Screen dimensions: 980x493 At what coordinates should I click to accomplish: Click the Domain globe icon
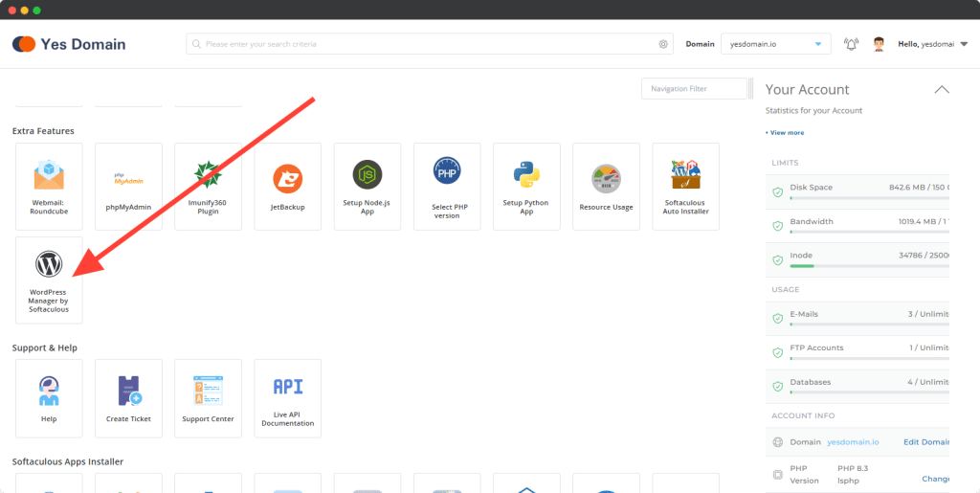(x=777, y=441)
